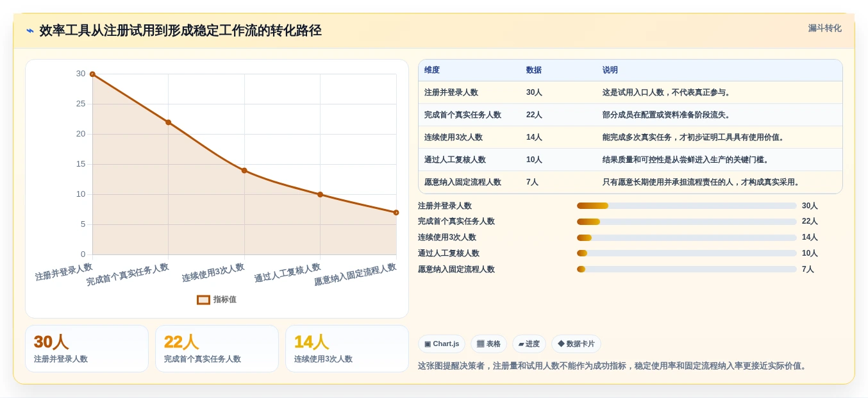Click the chart point for 愿意纳入固定流程人数

396,213
